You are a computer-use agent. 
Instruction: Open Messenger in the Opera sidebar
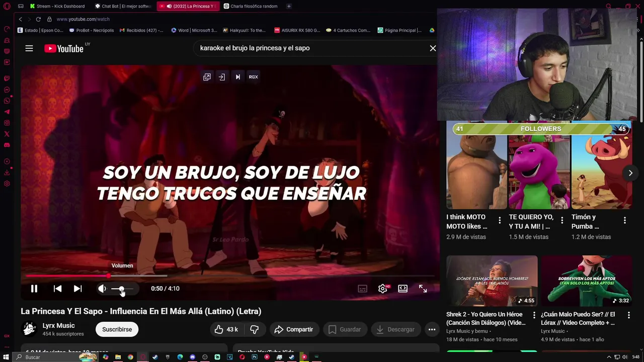pos(7,90)
